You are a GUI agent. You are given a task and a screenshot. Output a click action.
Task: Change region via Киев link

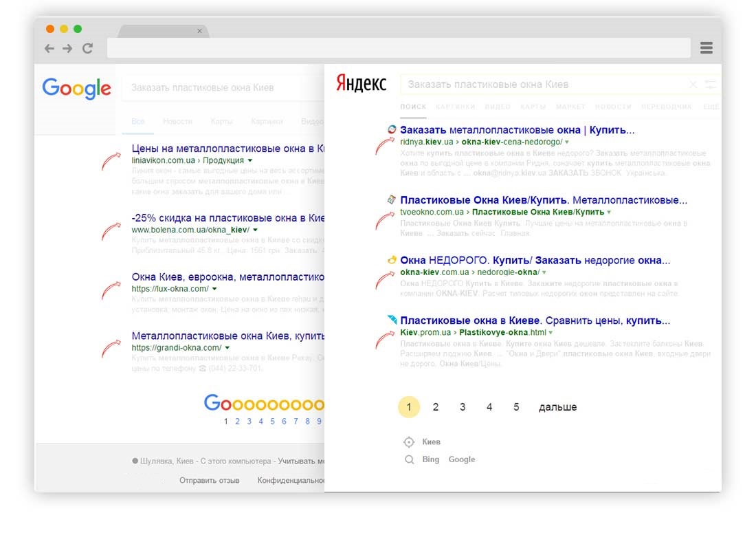[431, 442]
